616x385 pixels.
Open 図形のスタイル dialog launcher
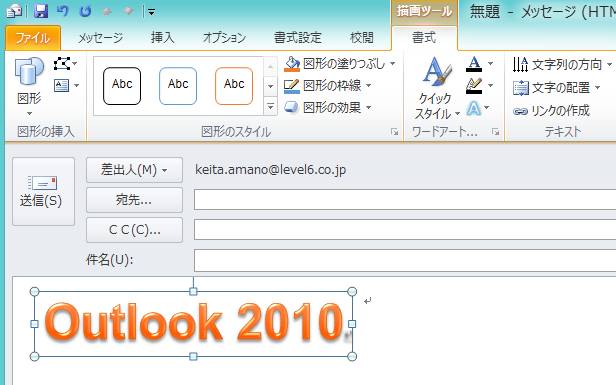point(394,132)
